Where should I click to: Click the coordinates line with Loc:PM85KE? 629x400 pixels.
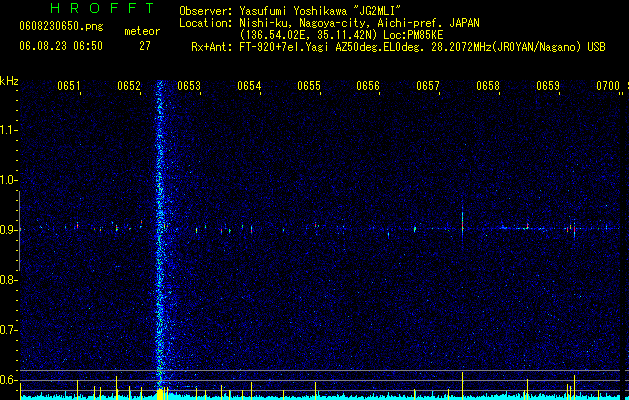click(341, 35)
